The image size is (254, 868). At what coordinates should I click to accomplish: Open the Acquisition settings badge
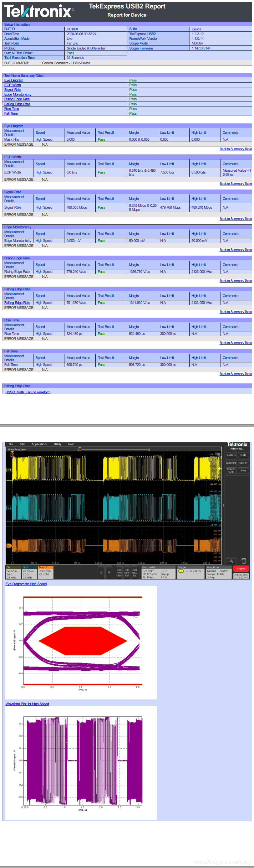click(x=219, y=572)
